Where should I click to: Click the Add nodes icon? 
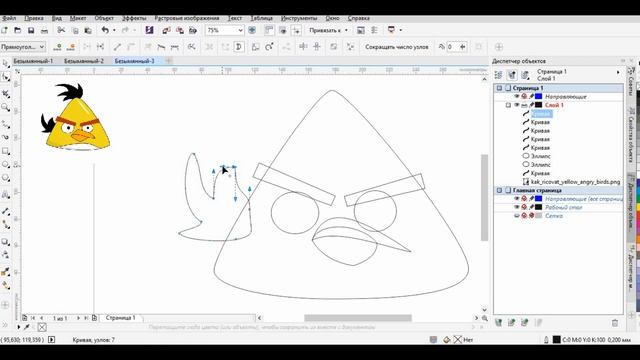click(x=58, y=47)
